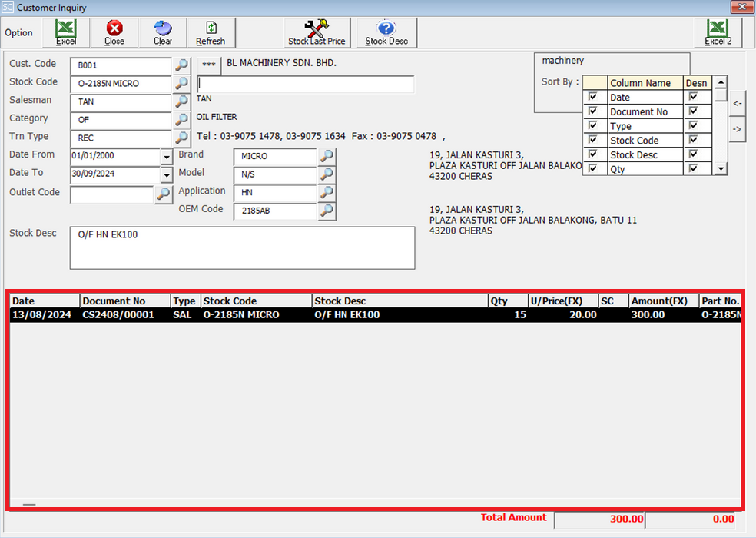
Task: Click the U/Price(FX) column header
Action: (x=563, y=301)
